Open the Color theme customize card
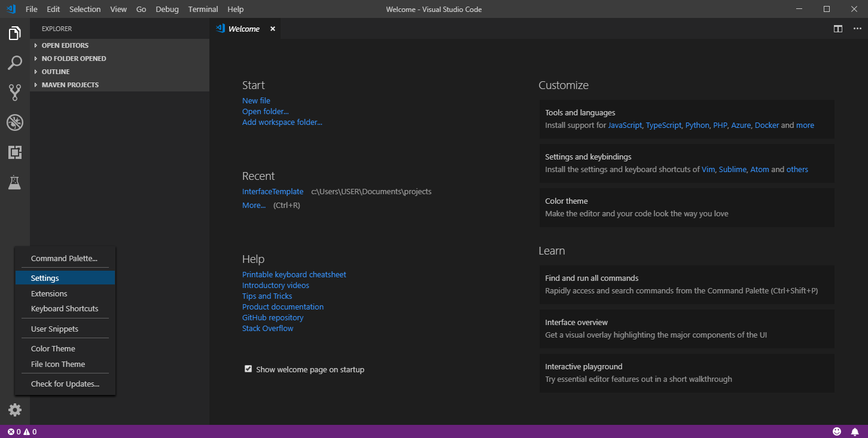This screenshot has width=868, height=438. (x=687, y=207)
